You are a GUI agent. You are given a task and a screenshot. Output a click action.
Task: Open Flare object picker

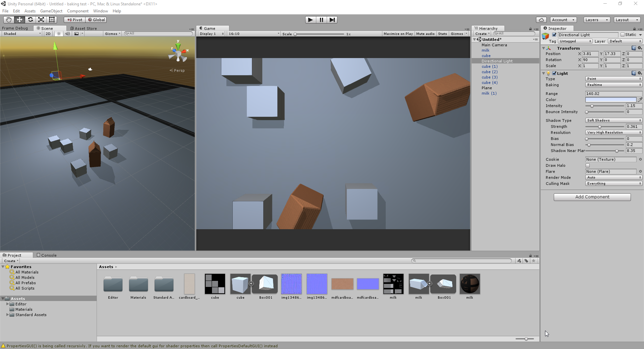click(x=640, y=171)
